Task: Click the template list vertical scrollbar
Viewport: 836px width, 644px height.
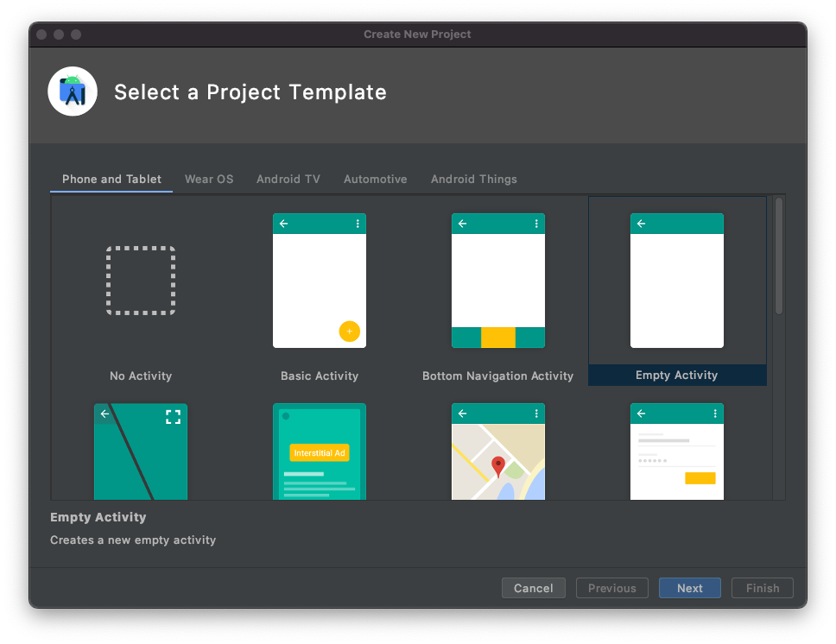Action: [779, 256]
